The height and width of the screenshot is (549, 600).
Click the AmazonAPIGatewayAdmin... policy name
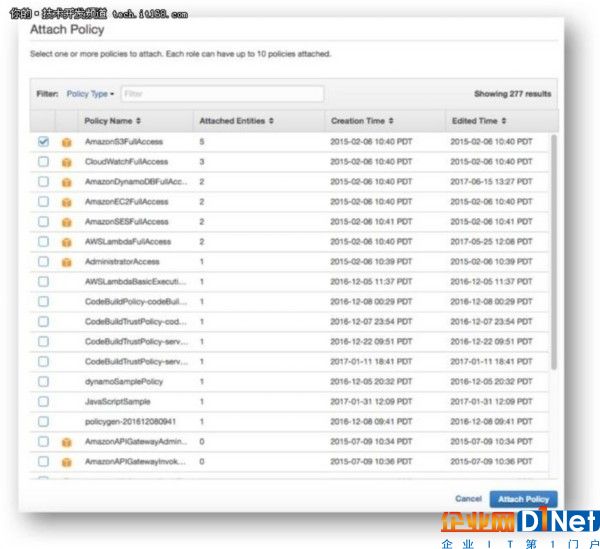click(136, 441)
